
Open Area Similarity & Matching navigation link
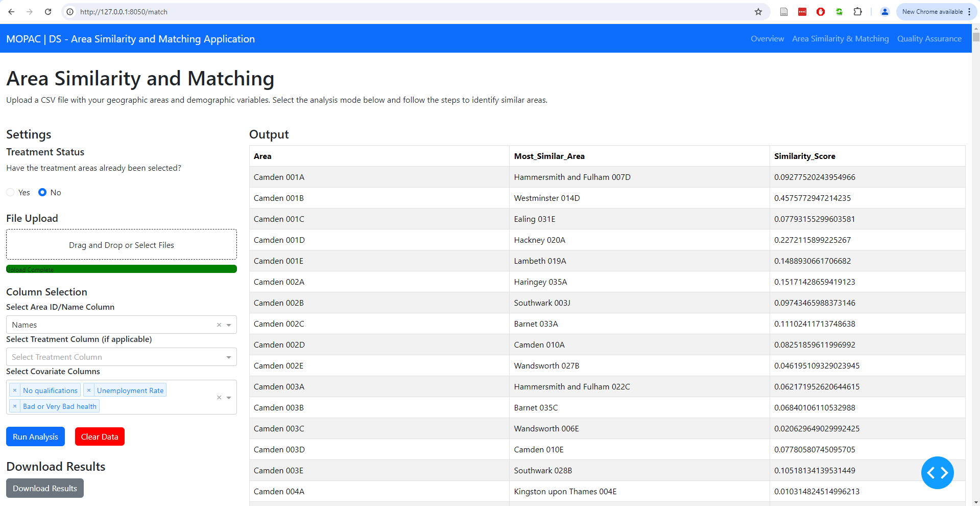click(x=841, y=39)
